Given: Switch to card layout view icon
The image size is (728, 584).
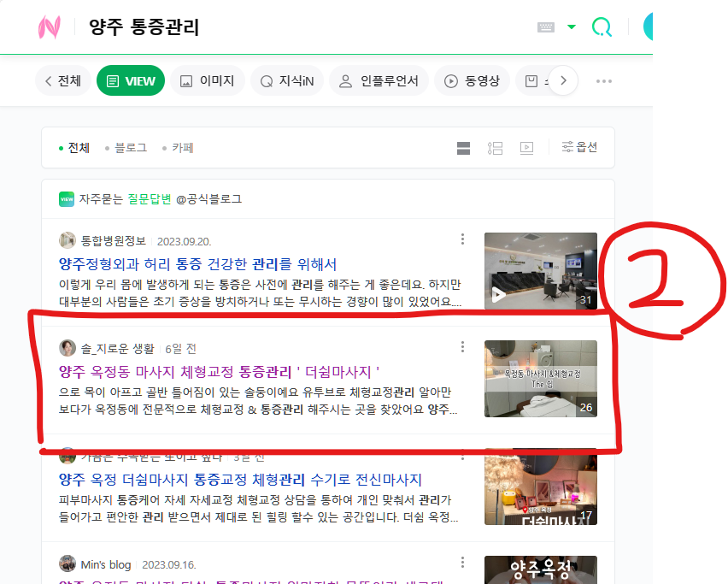Looking at the screenshot, I should pyautogui.click(x=463, y=148).
